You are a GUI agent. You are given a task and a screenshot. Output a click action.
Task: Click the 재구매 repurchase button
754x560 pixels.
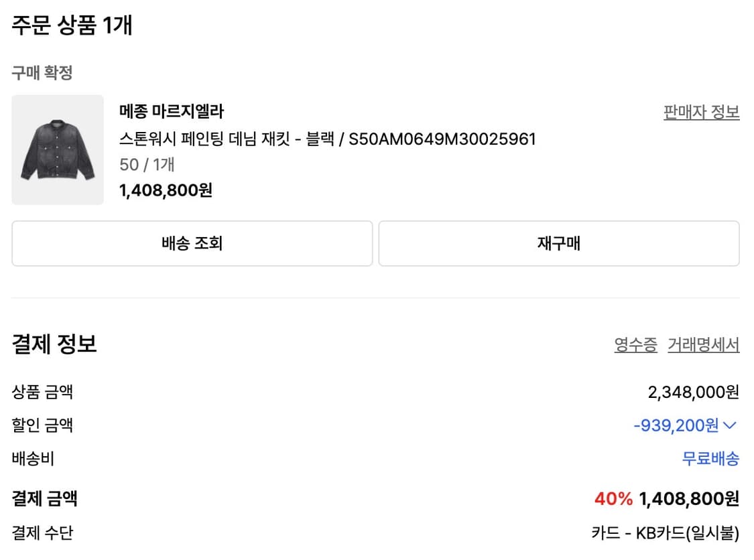560,243
